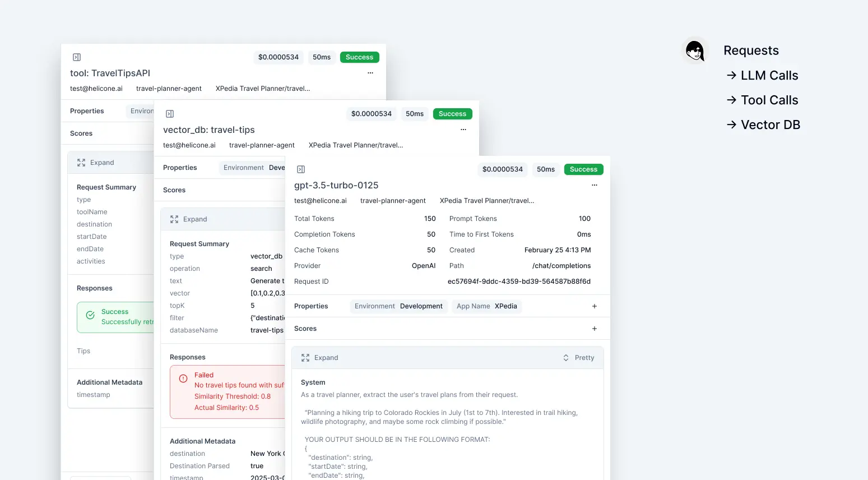Click the Cache Tokens row label
Image resolution: width=868 pixels, height=480 pixels.
(x=317, y=250)
